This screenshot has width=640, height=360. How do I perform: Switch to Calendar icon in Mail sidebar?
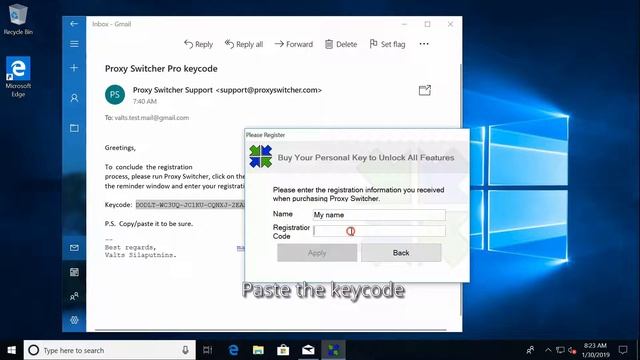[x=74, y=272]
